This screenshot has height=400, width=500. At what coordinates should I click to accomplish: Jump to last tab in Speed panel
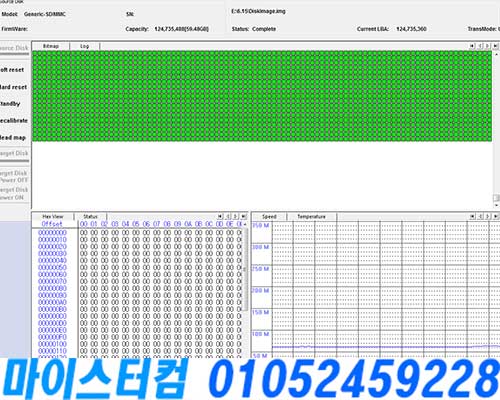pos(495,216)
